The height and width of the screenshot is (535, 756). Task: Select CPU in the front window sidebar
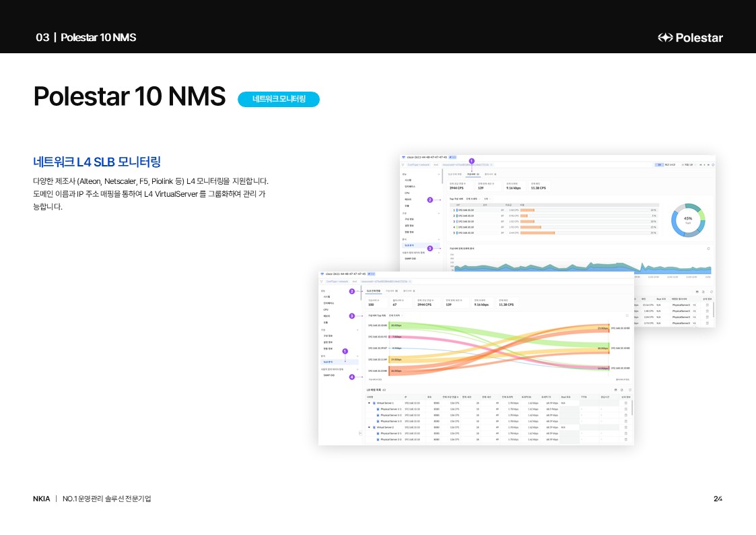(x=325, y=310)
